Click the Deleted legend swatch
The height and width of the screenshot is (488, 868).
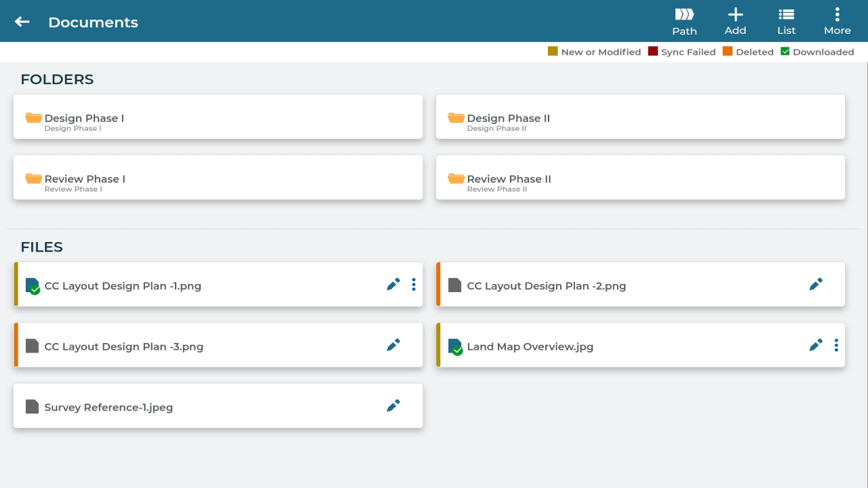(728, 52)
